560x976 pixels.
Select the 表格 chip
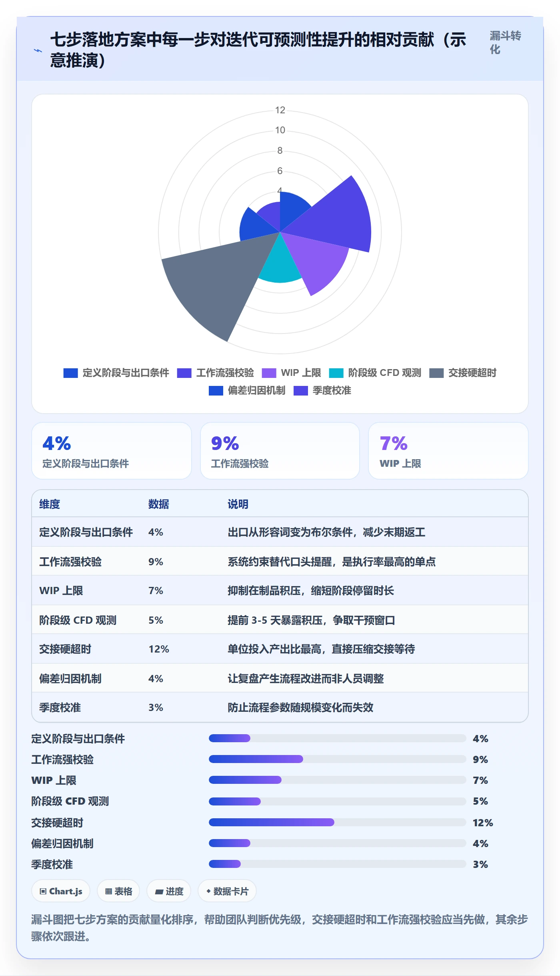click(118, 892)
